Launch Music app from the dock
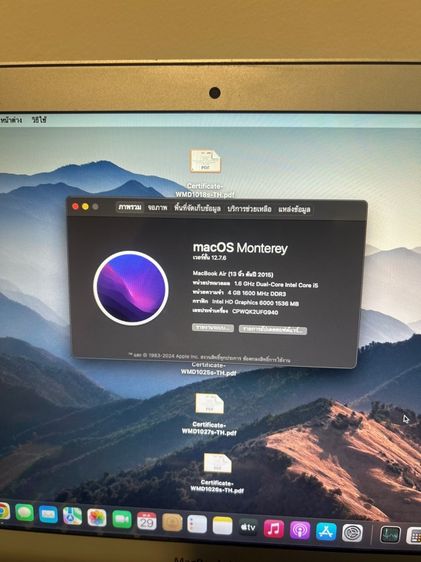 click(274, 529)
